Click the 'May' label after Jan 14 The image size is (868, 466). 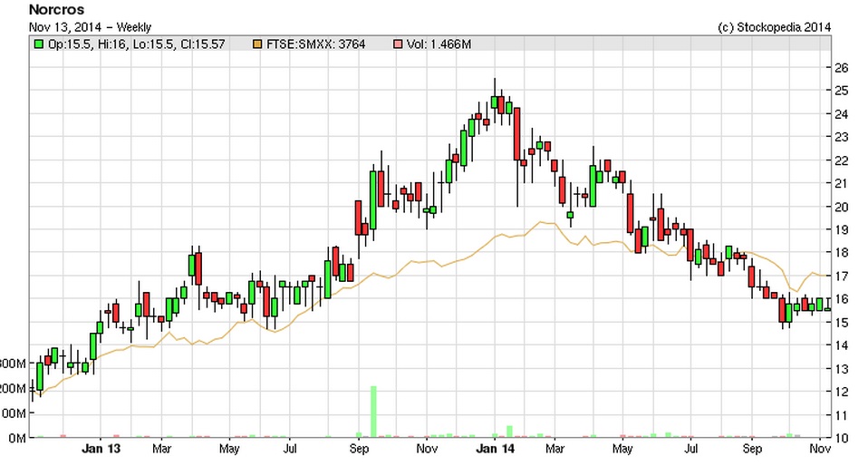[x=622, y=450]
